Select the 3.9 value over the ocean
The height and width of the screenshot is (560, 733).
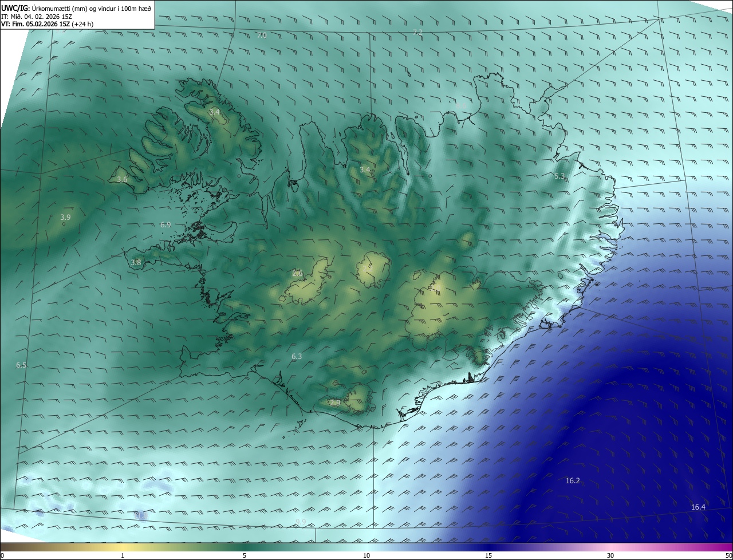pos(65,217)
